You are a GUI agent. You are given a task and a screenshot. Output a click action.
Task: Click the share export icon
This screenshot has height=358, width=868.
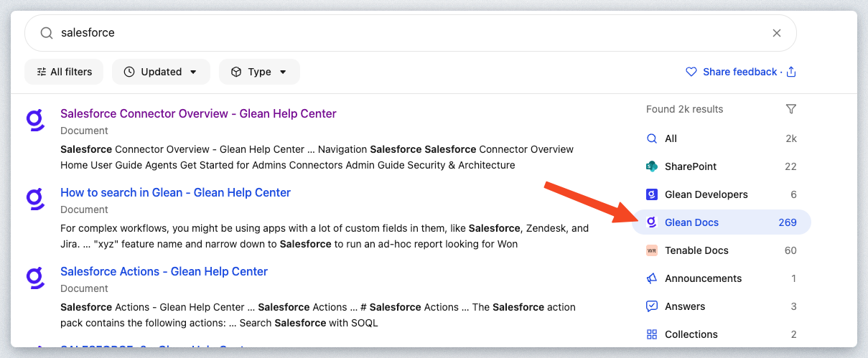click(x=791, y=72)
